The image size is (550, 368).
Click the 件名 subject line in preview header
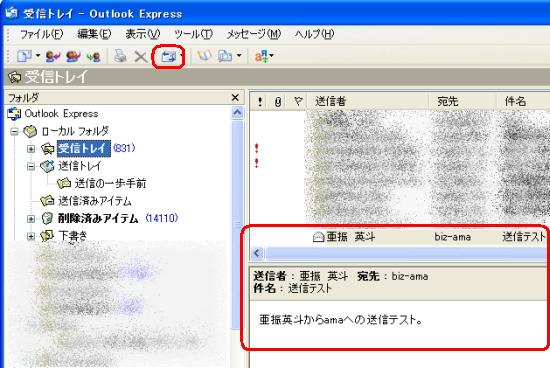(293, 289)
